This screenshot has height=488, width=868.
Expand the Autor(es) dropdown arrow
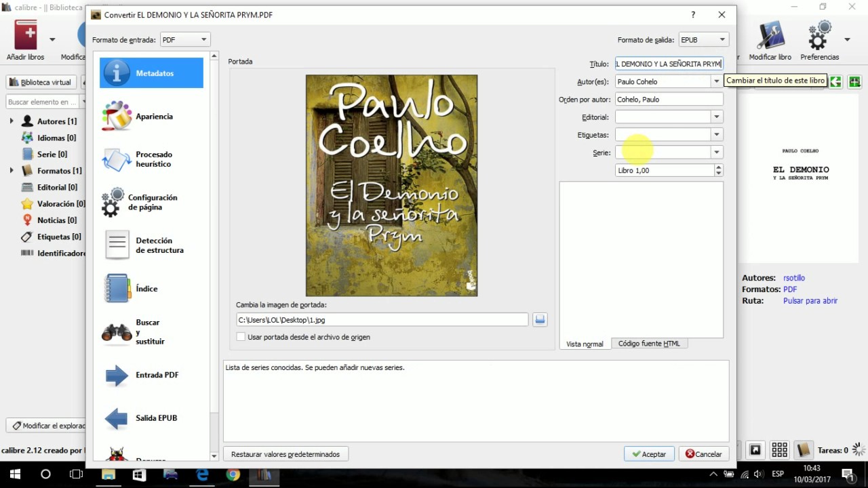pos(716,81)
